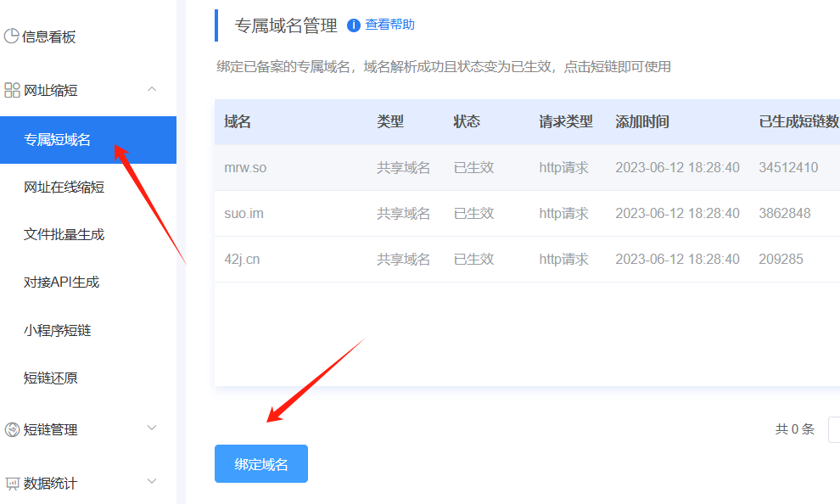Screen dimensions: 840x504
Task: Select the 42j.cn domain row
Action: pyautogui.click(x=242, y=260)
